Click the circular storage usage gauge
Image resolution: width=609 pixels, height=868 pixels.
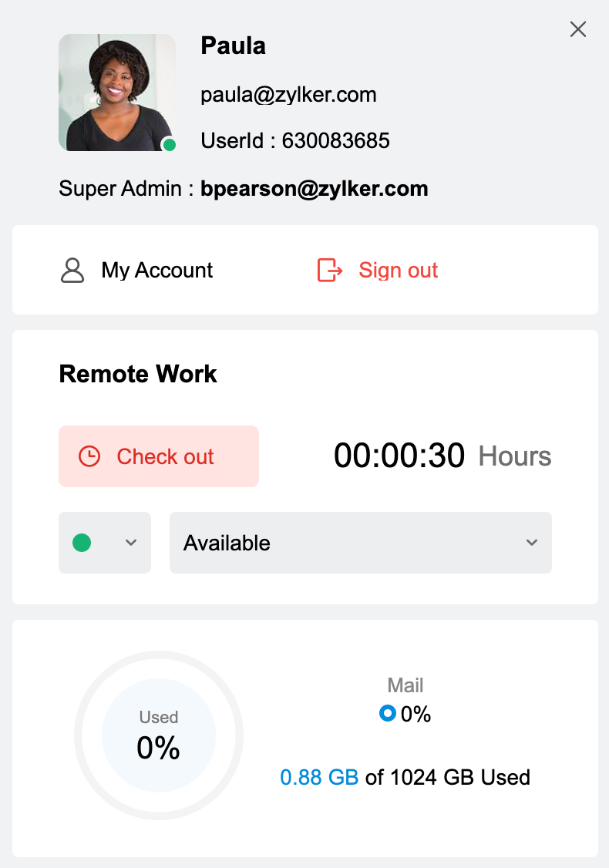159,736
